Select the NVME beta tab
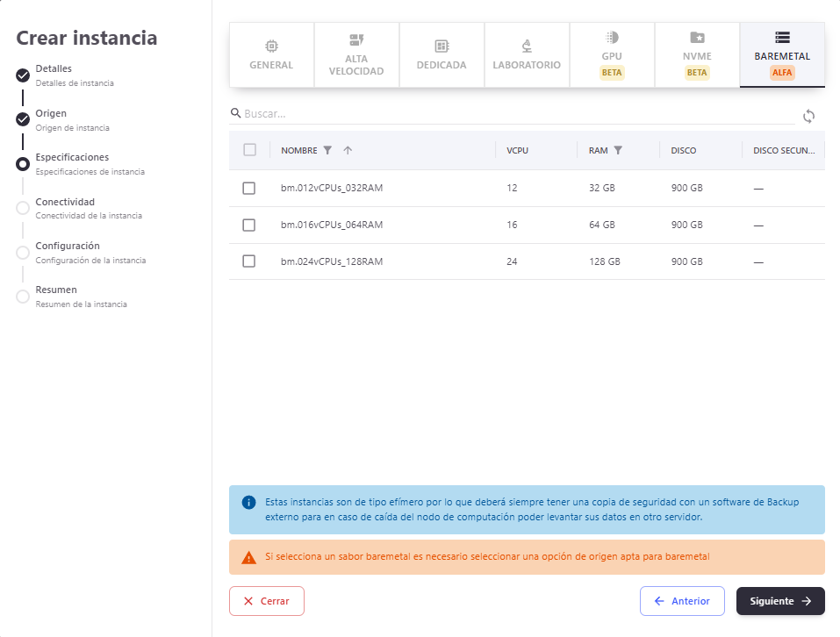The width and height of the screenshot is (840, 637). coord(697,55)
